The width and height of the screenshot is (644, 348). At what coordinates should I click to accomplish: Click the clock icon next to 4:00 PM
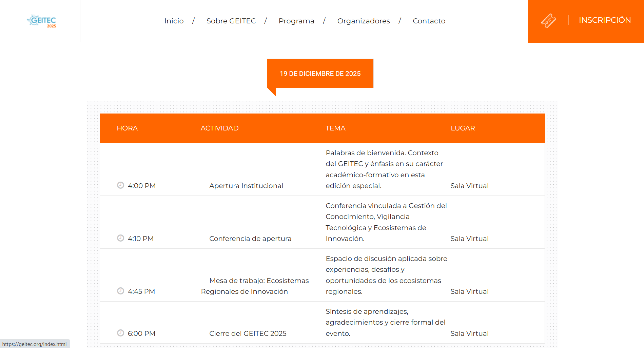pos(120,185)
